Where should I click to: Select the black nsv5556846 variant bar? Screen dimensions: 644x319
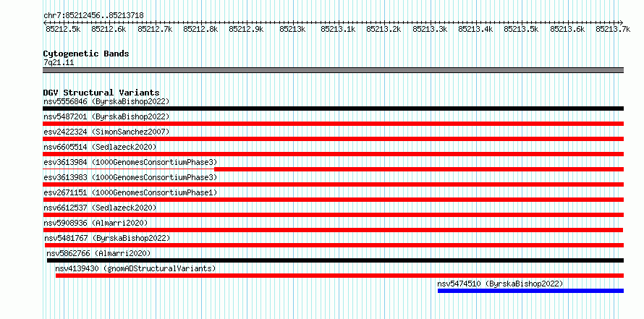333,109
